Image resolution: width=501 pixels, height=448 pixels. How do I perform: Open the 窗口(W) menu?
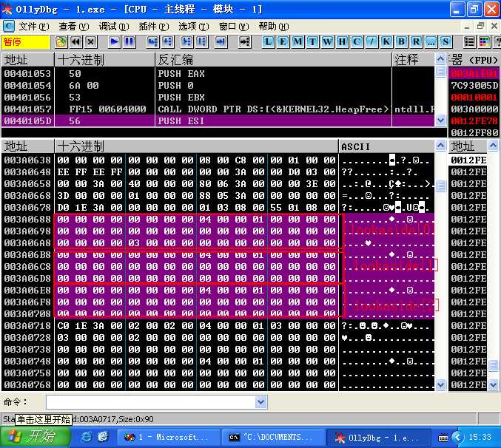tap(234, 26)
